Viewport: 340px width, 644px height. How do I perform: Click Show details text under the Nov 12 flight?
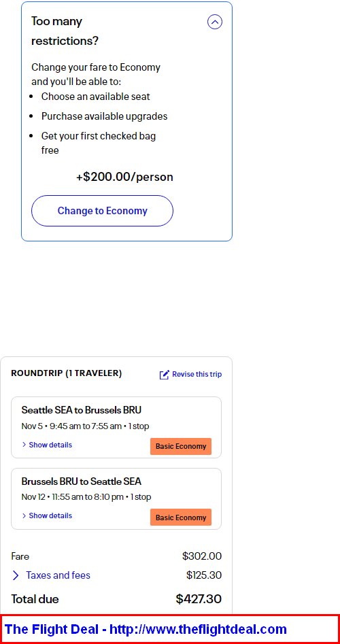50,515
